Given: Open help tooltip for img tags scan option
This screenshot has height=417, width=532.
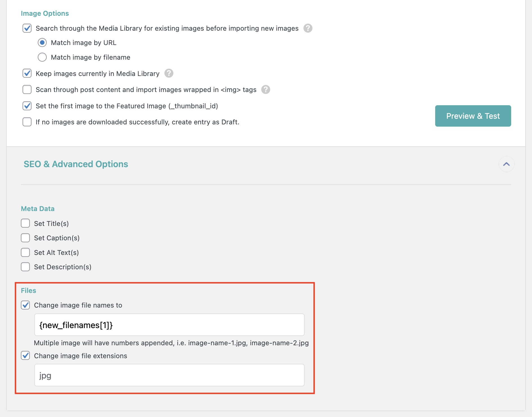Looking at the screenshot, I should coord(265,90).
